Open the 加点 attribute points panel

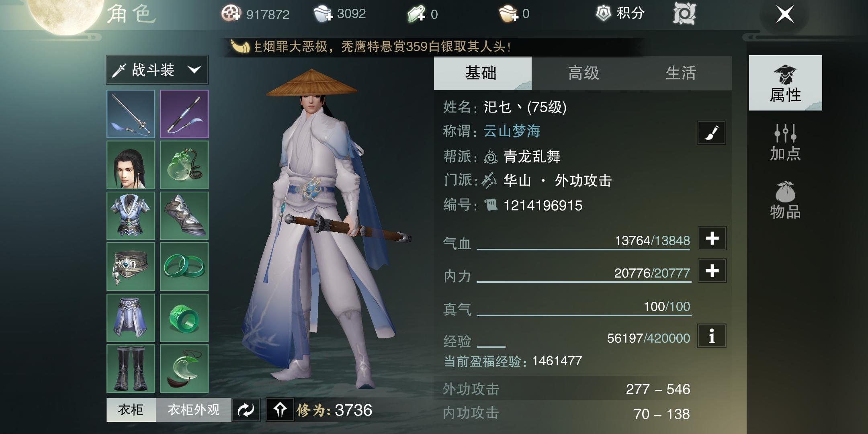pyautogui.click(x=785, y=143)
